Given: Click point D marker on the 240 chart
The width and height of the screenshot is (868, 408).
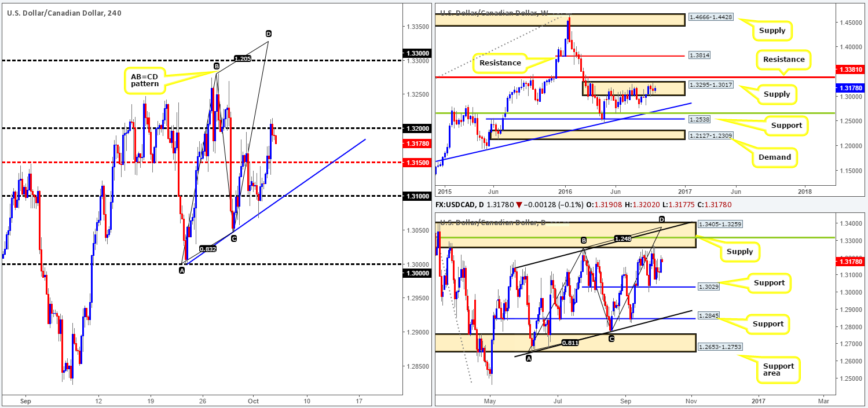Looking at the screenshot, I should tap(268, 34).
